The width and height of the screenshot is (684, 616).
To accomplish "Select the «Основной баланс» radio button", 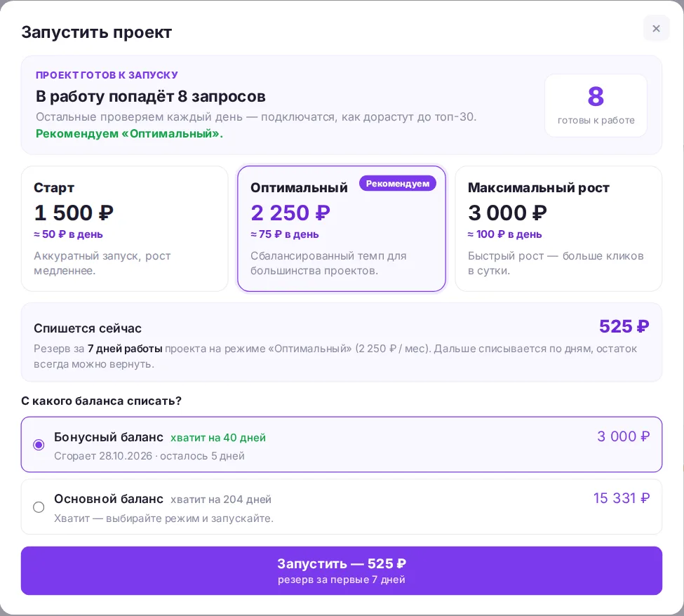I will [39, 507].
